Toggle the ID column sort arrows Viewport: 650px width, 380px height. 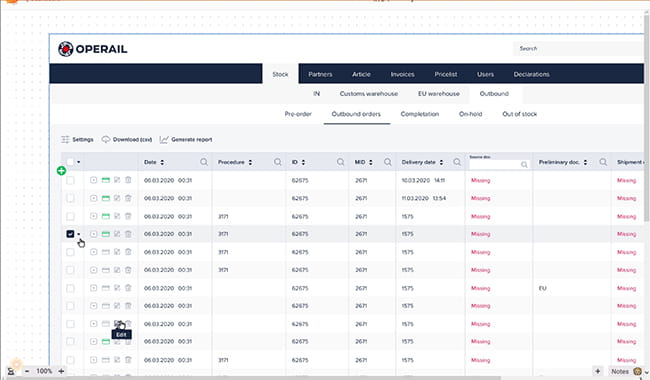[x=303, y=162]
